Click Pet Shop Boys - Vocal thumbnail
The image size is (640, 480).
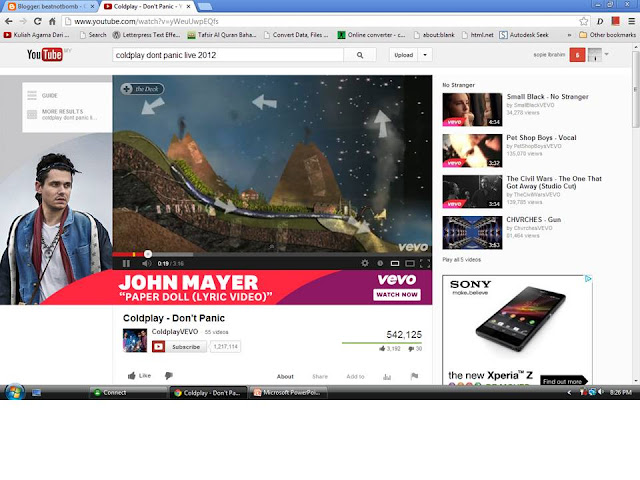click(x=472, y=151)
